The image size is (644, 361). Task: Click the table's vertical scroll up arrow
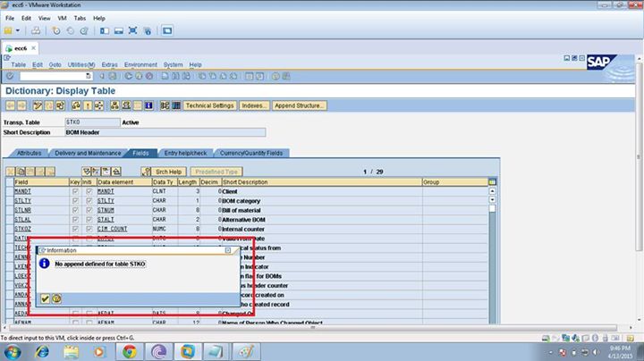tap(492, 191)
